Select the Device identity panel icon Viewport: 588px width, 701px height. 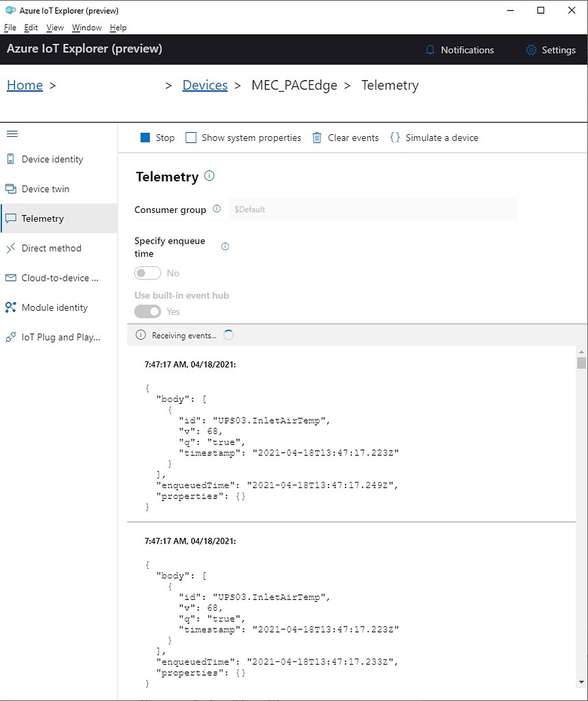coord(10,159)
